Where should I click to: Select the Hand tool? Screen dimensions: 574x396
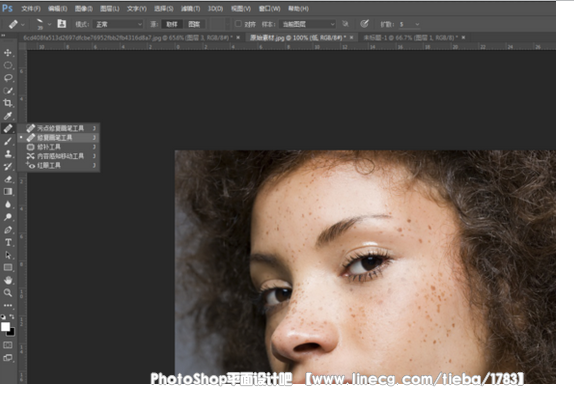[x=8, y=280]
